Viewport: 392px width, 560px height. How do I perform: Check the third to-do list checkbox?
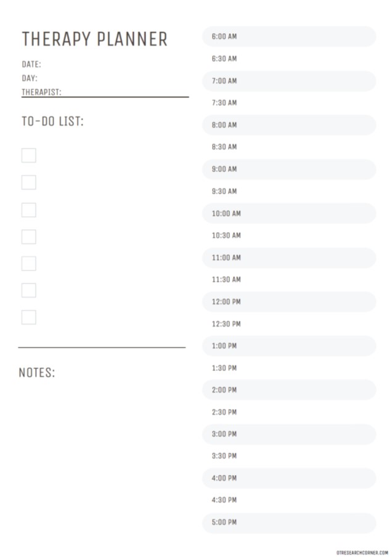(x=28, y=210)
